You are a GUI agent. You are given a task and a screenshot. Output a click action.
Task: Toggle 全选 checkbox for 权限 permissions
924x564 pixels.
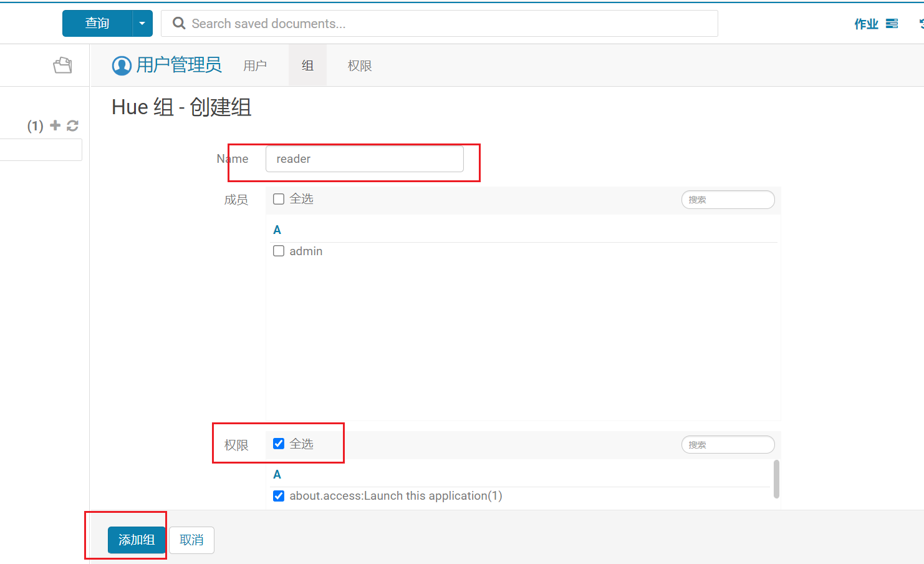click(279, 444)
